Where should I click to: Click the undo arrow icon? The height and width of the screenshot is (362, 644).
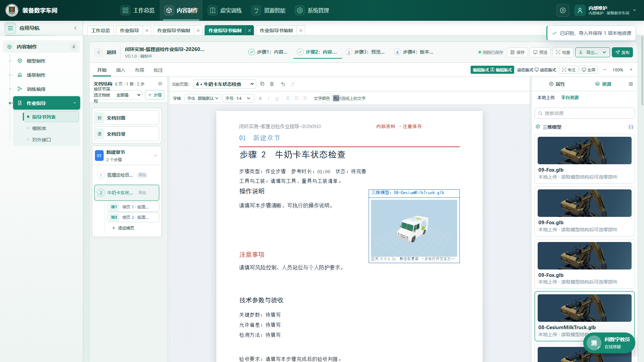[283, 84]
